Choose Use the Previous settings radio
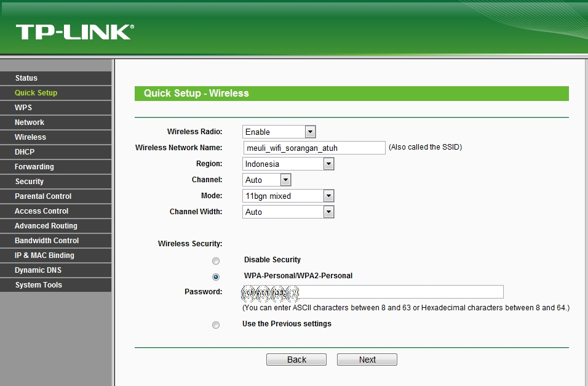The image size is (588, 386). (216, 325)
